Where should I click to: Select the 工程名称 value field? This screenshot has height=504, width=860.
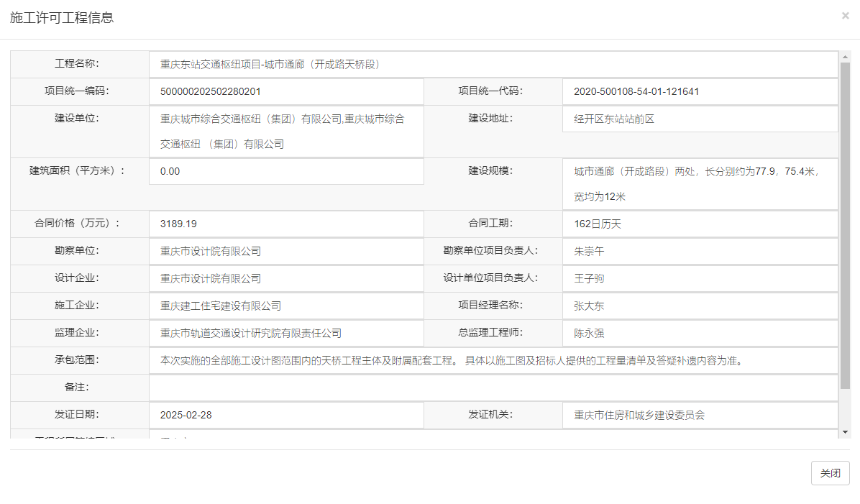493,64
